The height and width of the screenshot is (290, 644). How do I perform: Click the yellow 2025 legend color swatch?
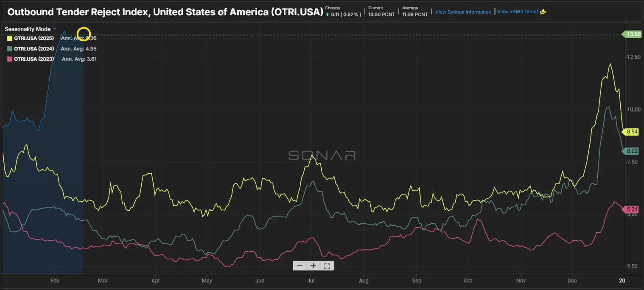coord(8,38)
